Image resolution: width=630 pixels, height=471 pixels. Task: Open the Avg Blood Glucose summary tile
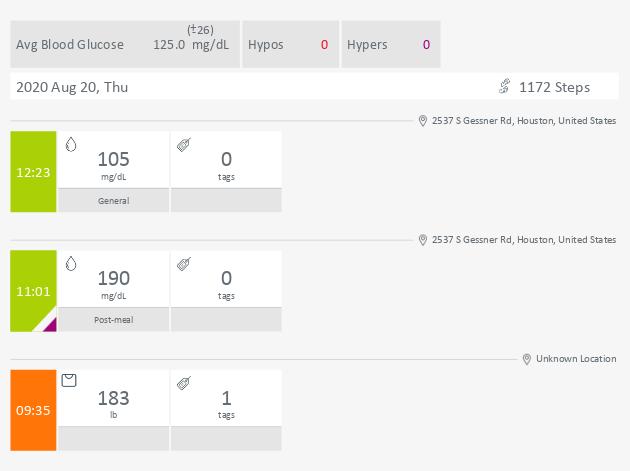(x=125, y=44)
